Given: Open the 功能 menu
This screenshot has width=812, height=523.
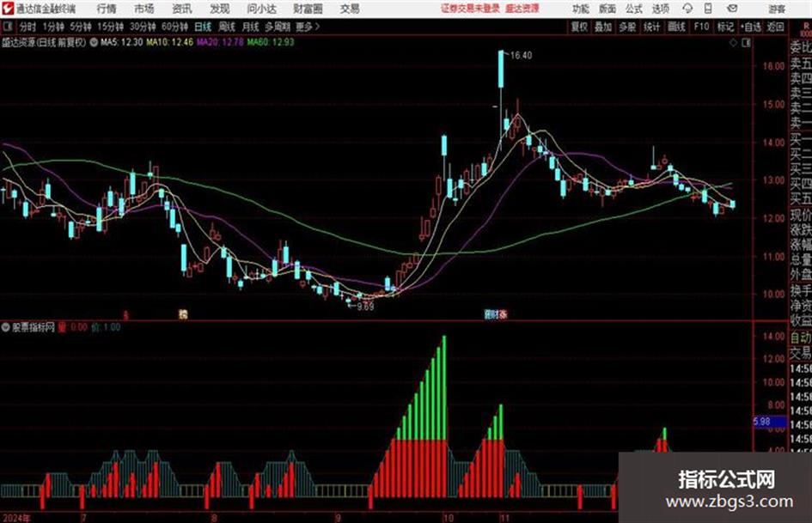Looking at the screenshot, I should pos(581,9).
